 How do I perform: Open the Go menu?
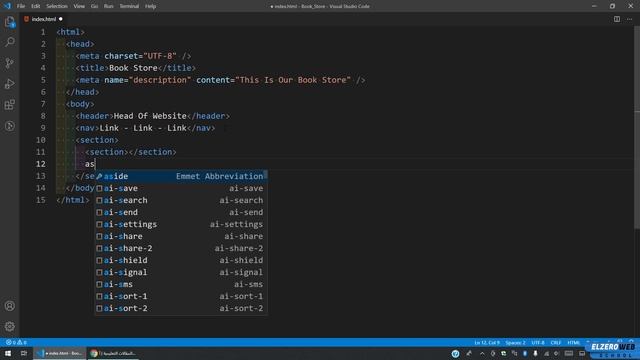pos(94,6)
